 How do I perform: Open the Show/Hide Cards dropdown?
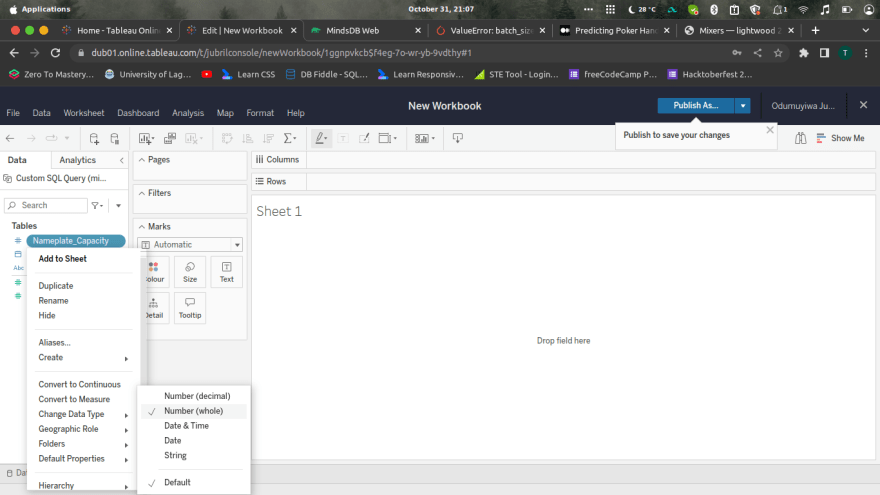pyautogui.click(x=424, y=138)
